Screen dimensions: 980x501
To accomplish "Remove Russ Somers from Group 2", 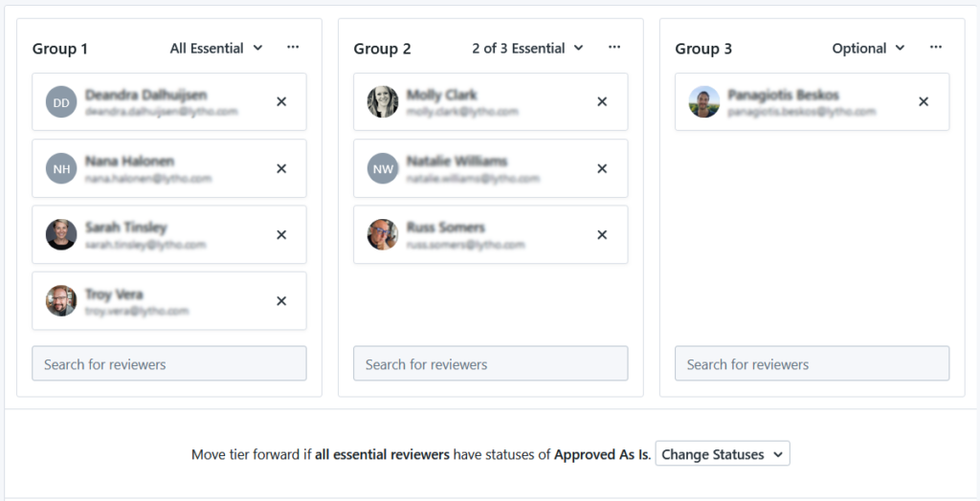I will [x=602, y=235].
